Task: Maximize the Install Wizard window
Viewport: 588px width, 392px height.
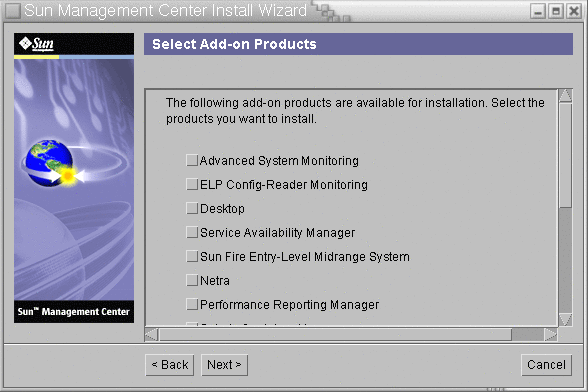Action: point(556,11)
